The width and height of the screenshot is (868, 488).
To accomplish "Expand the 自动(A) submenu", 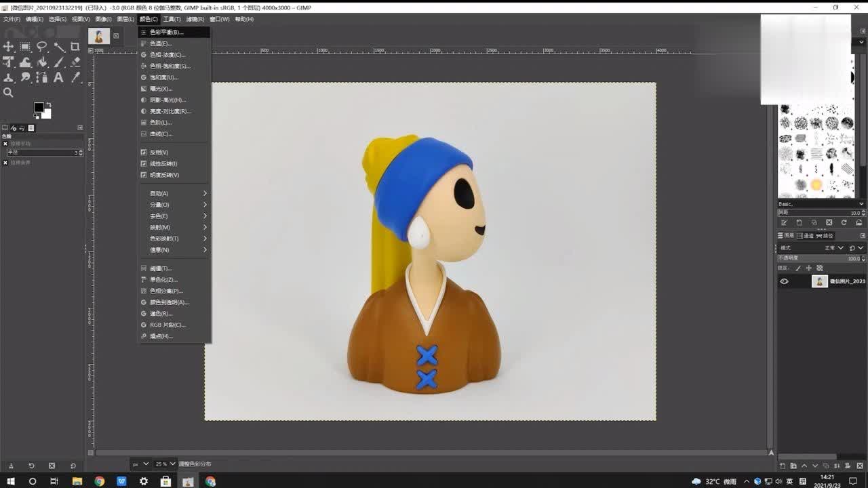I will [174, 193].
